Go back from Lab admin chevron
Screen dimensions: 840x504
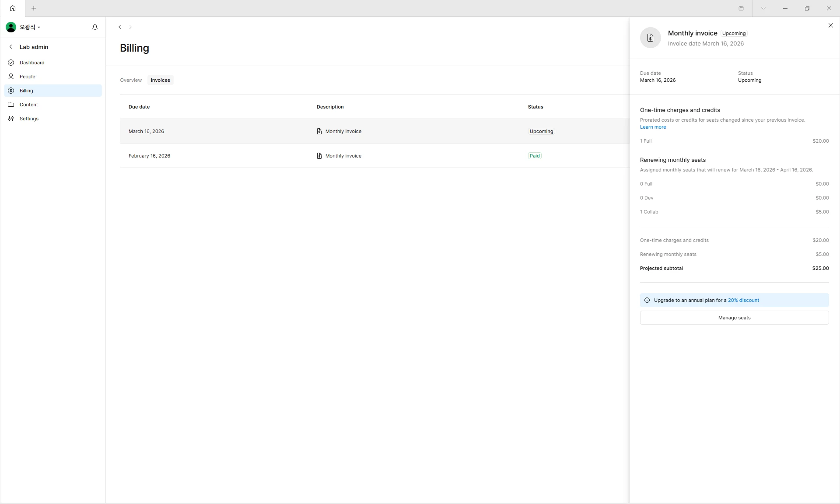click(11, 47)
